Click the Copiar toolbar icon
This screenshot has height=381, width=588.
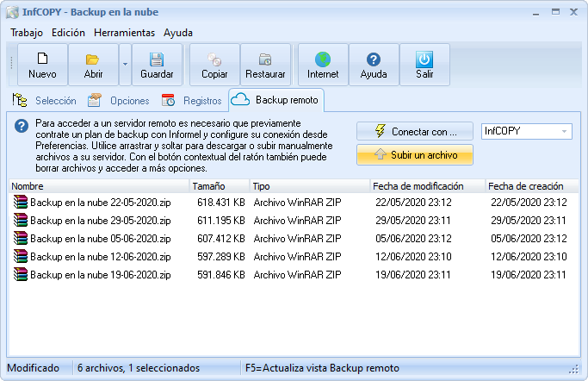214,59
